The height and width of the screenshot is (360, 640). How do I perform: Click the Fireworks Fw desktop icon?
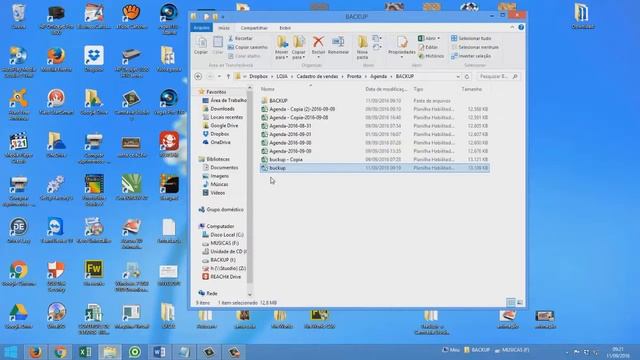(94, 273)
